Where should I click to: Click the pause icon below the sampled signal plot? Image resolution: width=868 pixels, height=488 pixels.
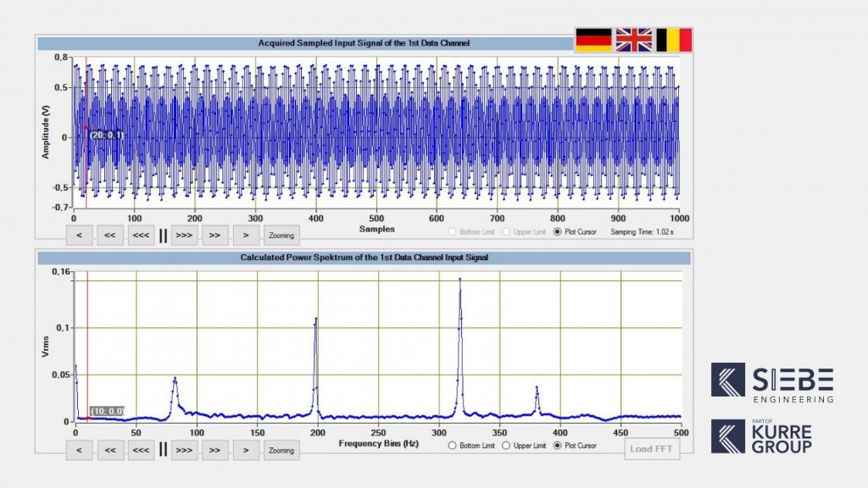161,235
